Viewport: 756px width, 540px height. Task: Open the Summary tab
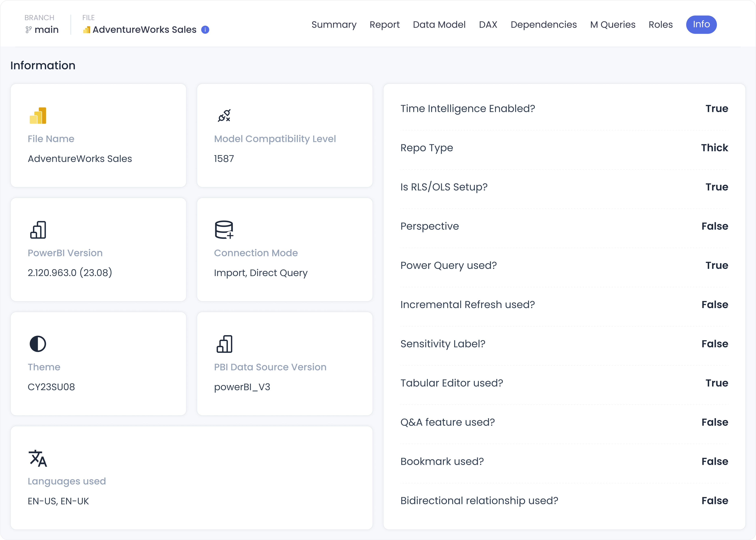334,25
